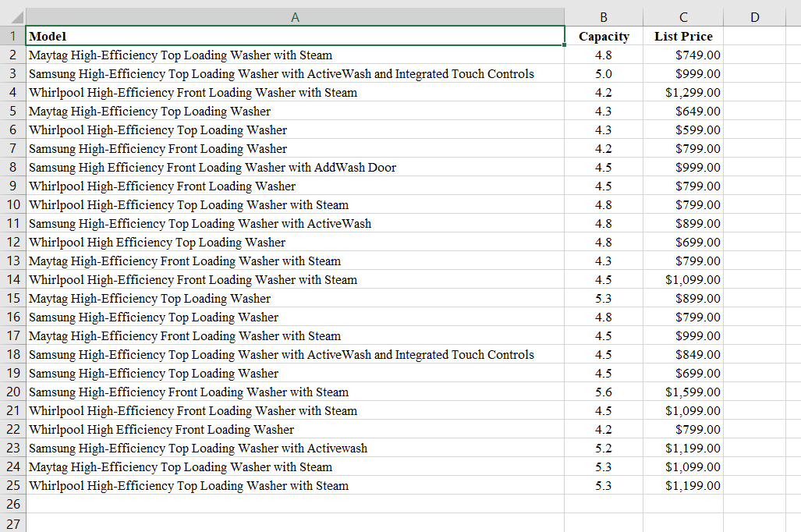Select row 14 header
This screenshot has height=532, width=801.
pyautogui.click(x=12, y=279)
